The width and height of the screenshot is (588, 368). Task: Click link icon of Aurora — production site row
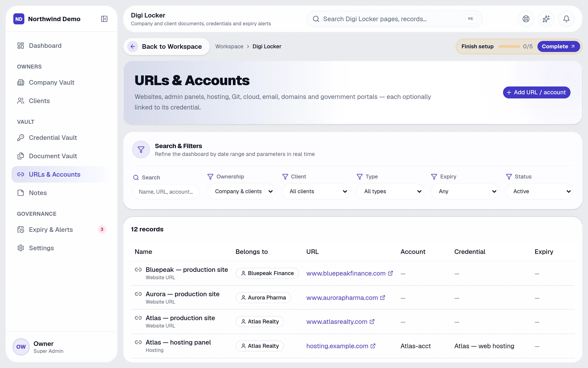click(138, 294)
